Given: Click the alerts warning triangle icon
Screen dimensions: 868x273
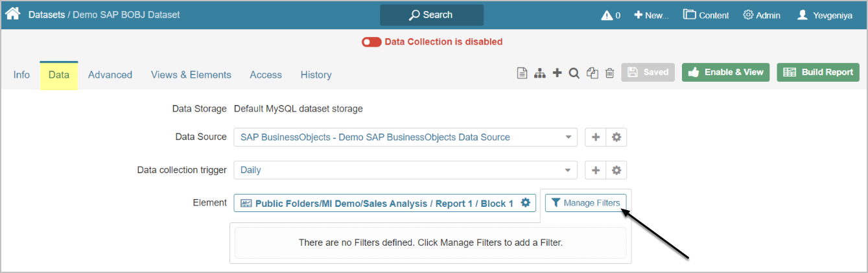Looking at the screenshot, I should tap(607, 15).
